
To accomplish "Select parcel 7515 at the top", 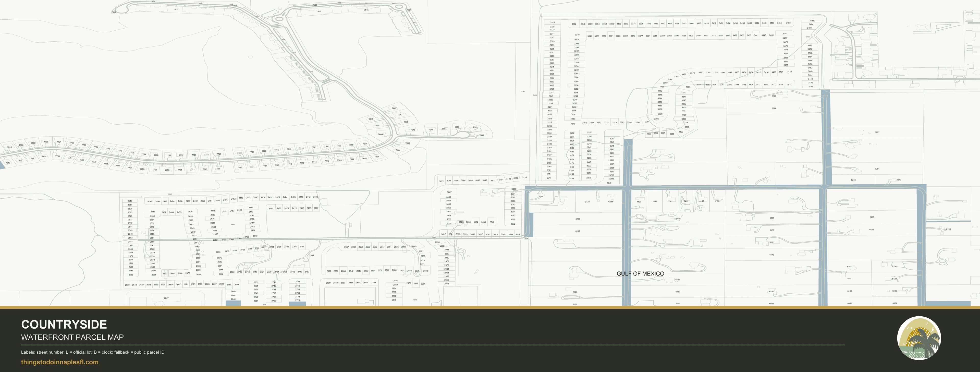I will 366,10.
